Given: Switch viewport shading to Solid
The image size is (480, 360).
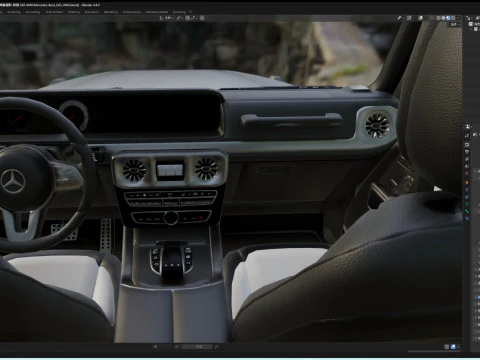Looking at the screenshot, I should 443,18.
